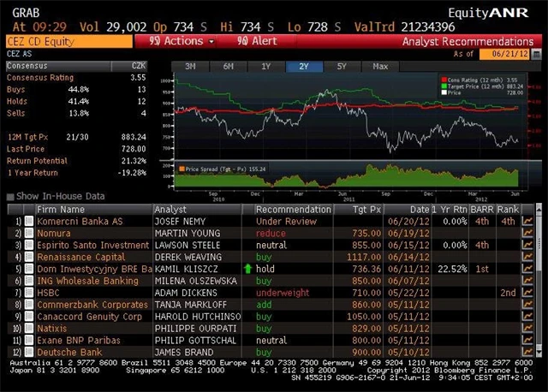This screenshot has height=392, width=548.
Task: Open chart icon for Komercni Banka AS row
Action: (x=527, y=221)
